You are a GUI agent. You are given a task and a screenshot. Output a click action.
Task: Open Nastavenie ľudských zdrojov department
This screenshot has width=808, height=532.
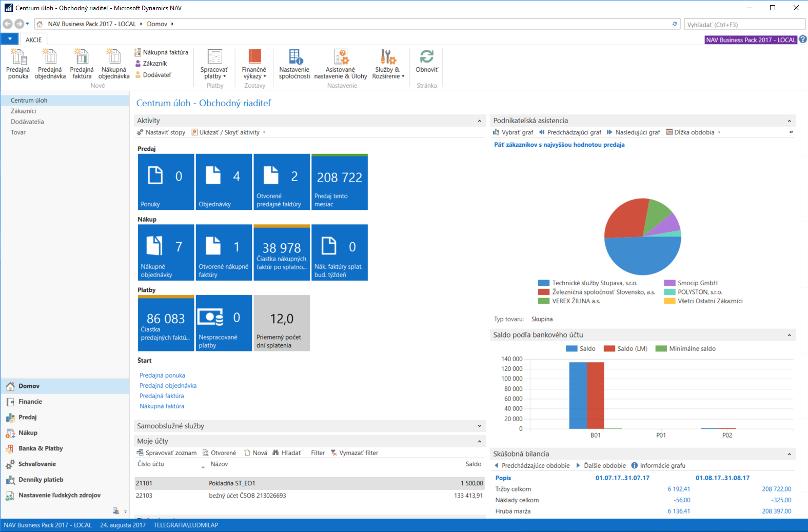coord(65,495)
